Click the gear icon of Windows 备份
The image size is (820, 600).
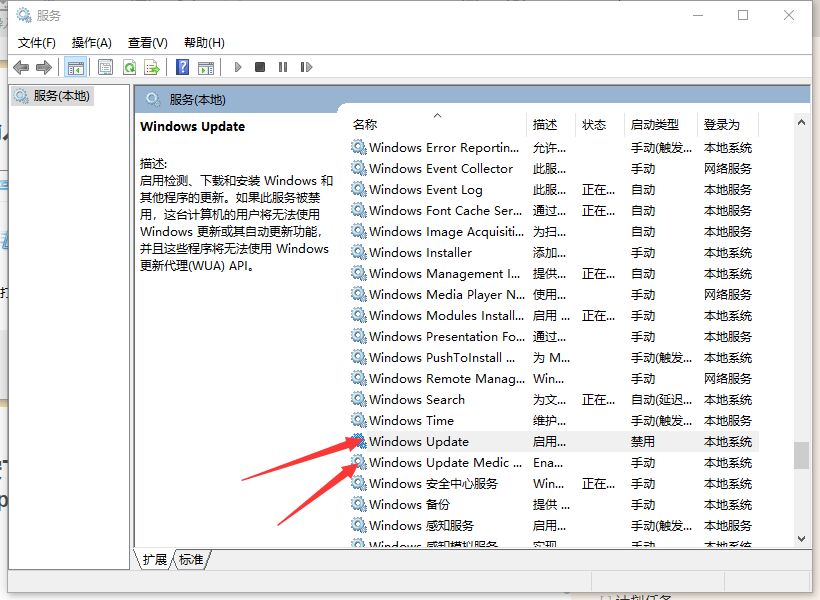[x=358, y=504]
